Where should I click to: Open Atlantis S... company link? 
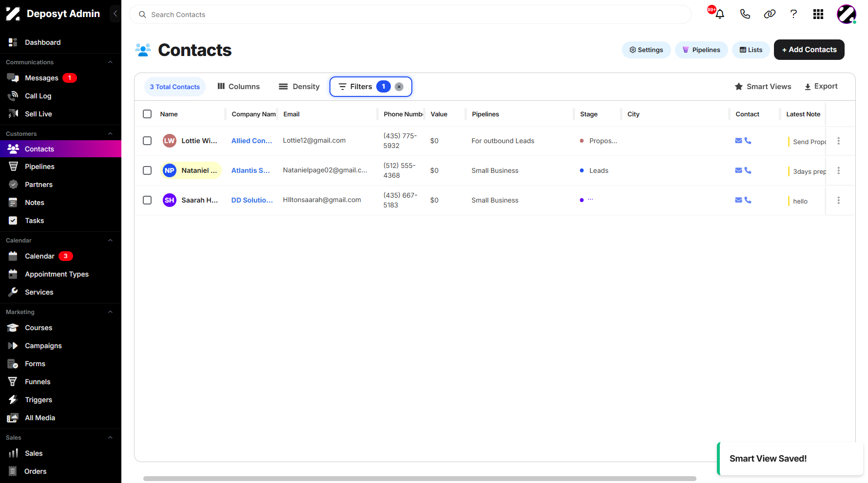(251, 170)
